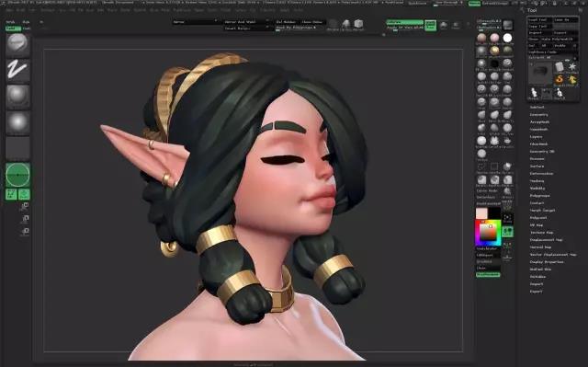Click the cone-shaped icon in the top toolbar
The image size is (588, 367).
[x=345, y=24]
